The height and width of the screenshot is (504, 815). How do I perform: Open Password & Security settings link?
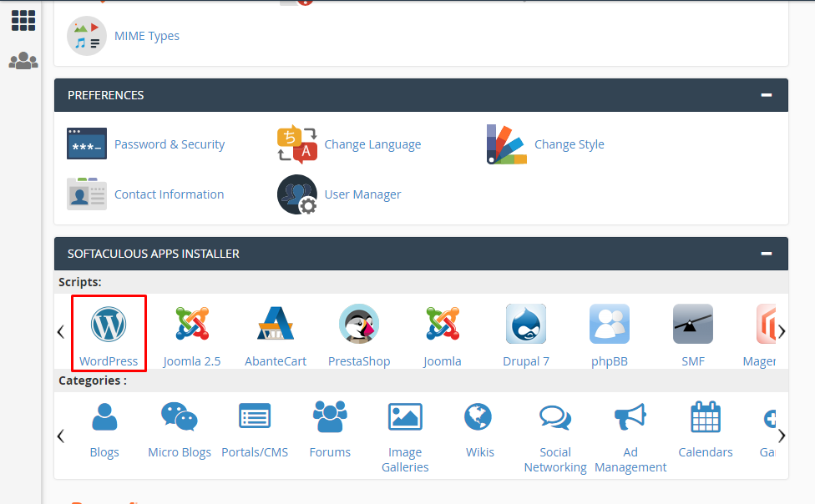(x=170, y=144)
